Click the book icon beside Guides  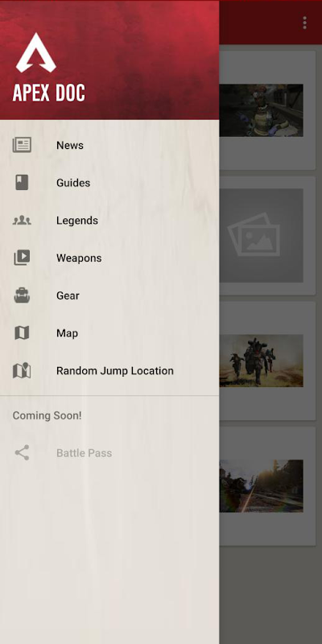click(22, 183)
